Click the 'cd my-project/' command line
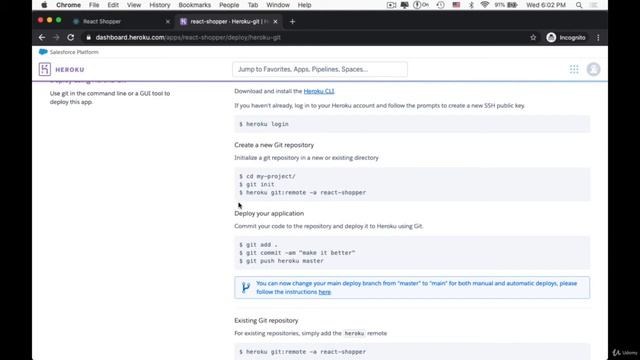 click(x=267, y=176)
